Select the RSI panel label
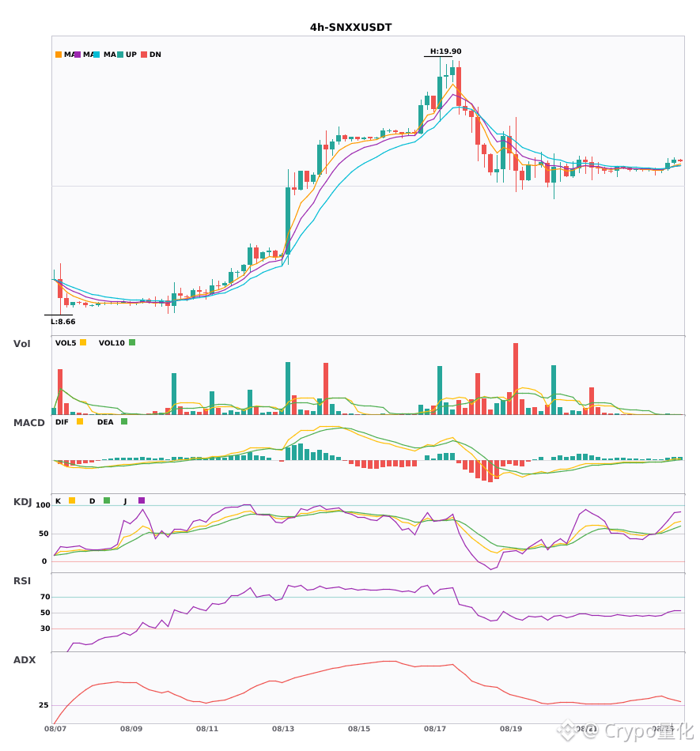 (22, 580)
